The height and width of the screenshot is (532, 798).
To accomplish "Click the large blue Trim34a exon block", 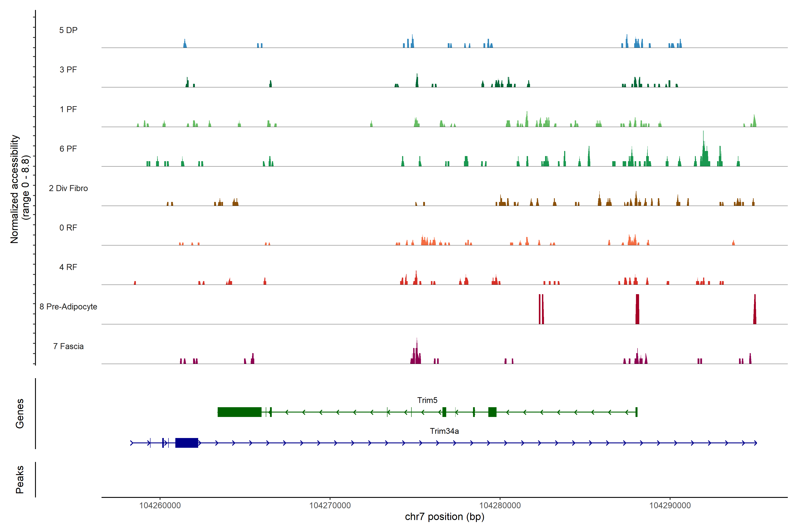I will click(187, 443).
